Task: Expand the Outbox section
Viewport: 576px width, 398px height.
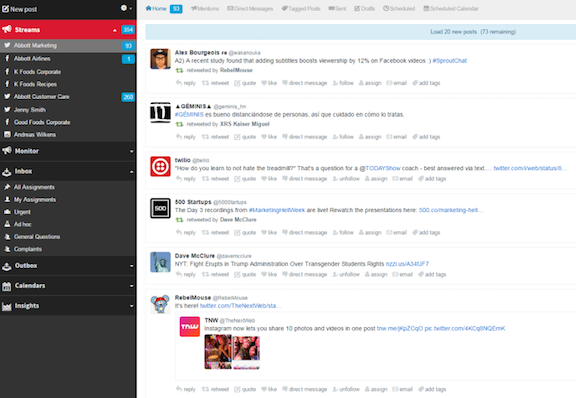Action: [131, 266]
